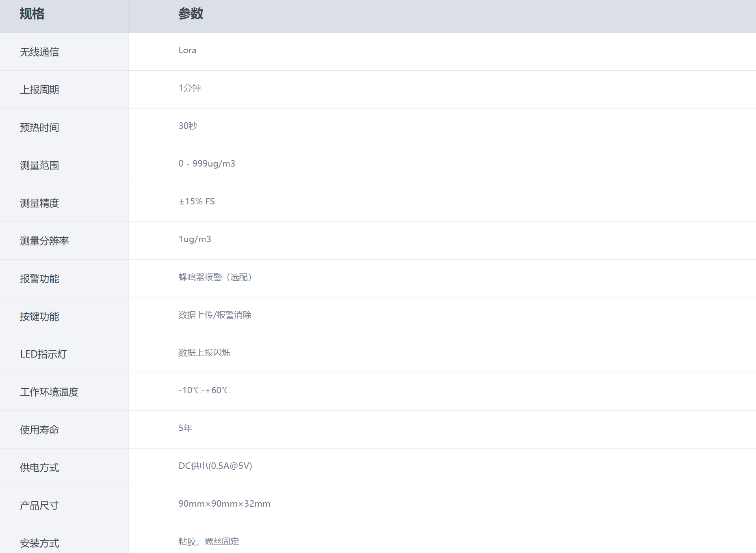
Task: Select the Lora value cell
Action: (x=187, y=50)
